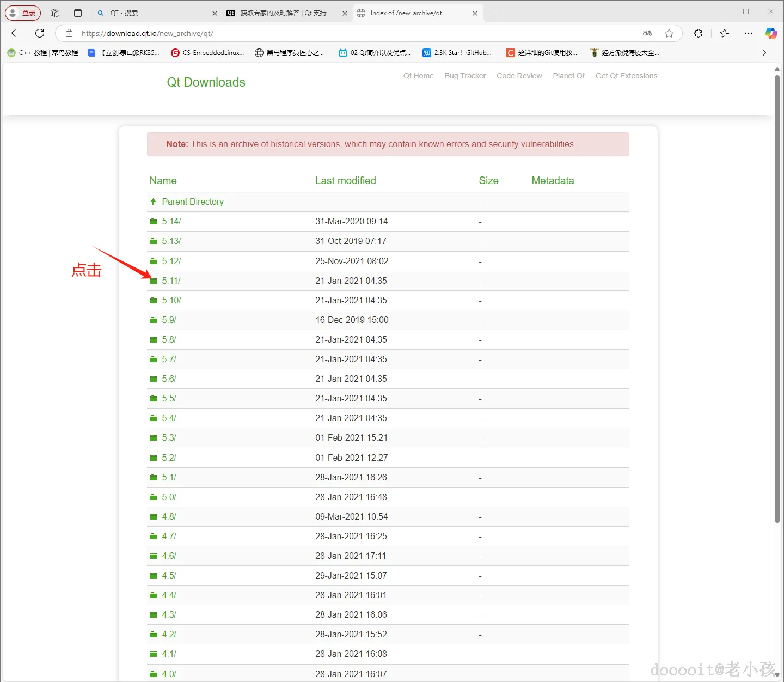Open the 4.6/ directory link
This screenshot has height=682, width=784.
[x=169, y=556]
